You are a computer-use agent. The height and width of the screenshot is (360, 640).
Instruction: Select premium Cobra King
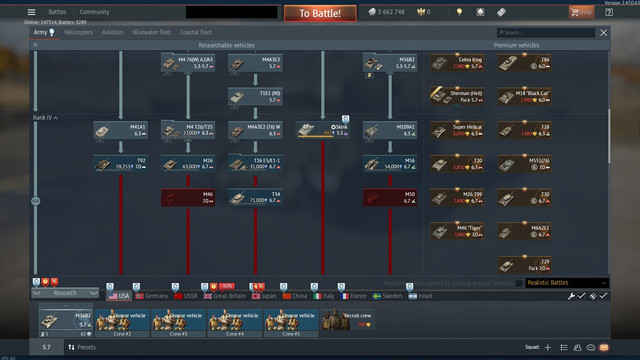(457, 62)
